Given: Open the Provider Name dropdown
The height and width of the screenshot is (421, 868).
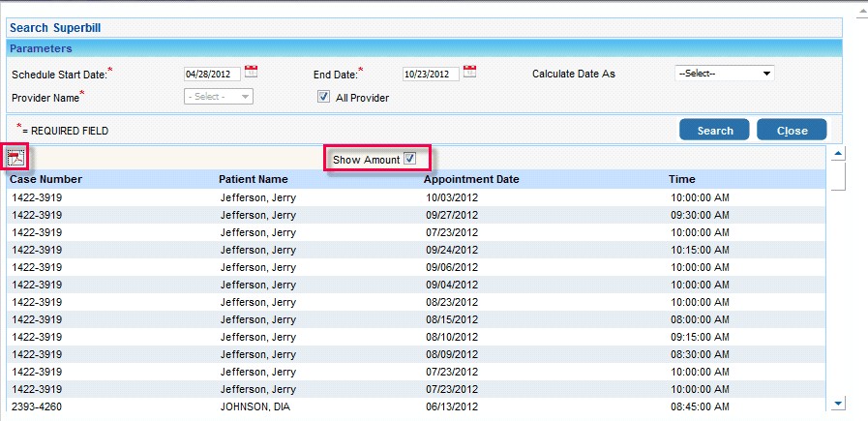Looking at the screenshot, I should click(218, 97).
